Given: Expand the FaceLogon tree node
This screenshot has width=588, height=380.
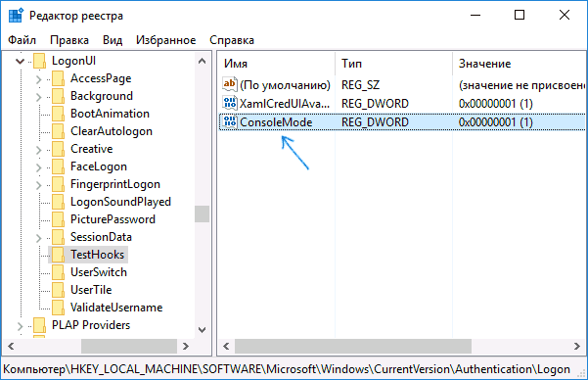Looking at the screenshot, I should click(38, 167).
